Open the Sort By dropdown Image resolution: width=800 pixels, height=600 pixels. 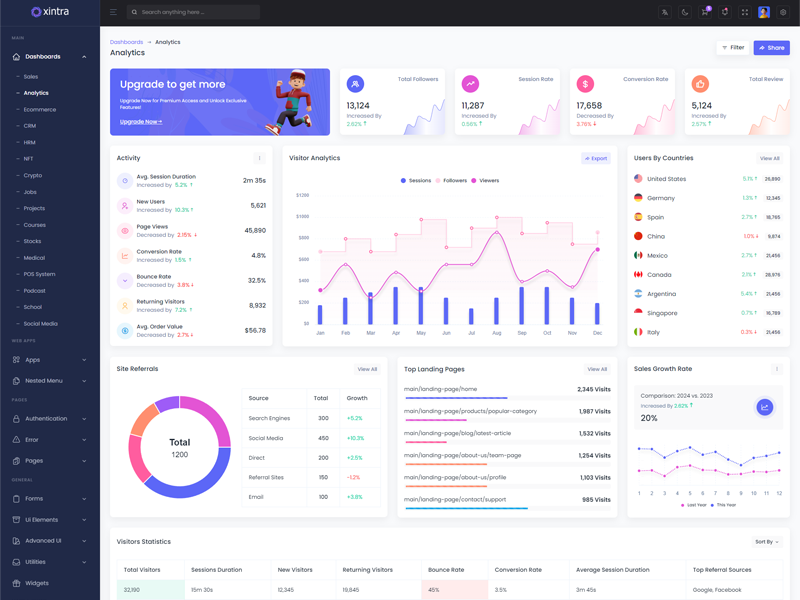[767, 542]
